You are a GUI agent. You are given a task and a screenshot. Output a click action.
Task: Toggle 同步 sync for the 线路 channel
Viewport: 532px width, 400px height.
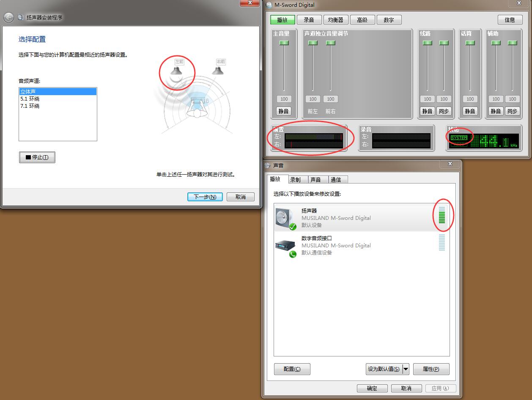click(444, 111)
